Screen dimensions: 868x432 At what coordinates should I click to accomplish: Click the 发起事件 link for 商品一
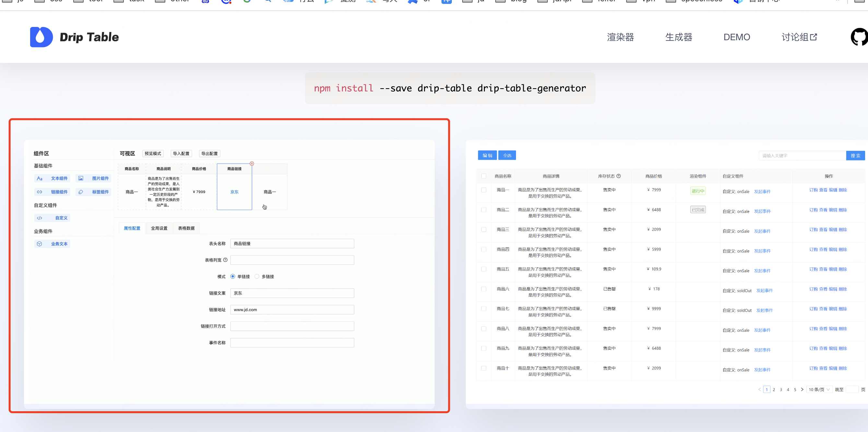coord(763,191)
